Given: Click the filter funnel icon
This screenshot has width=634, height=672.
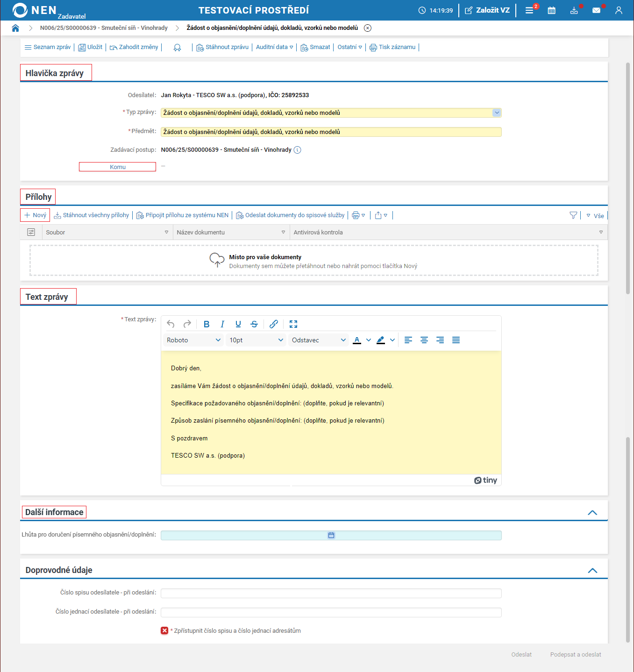Looking at the screenshot, I should [573, 215].
